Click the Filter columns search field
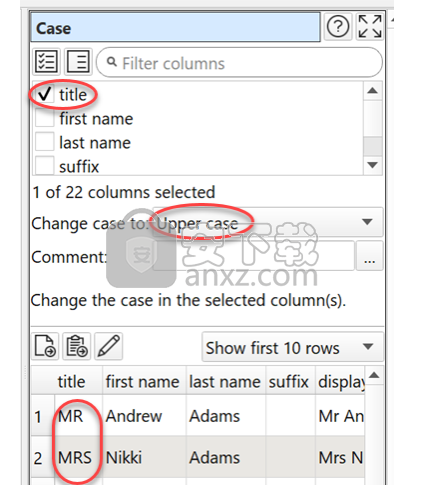Viewport: 428px width, 499px height. pyautogui.click(x=239, y=63)
